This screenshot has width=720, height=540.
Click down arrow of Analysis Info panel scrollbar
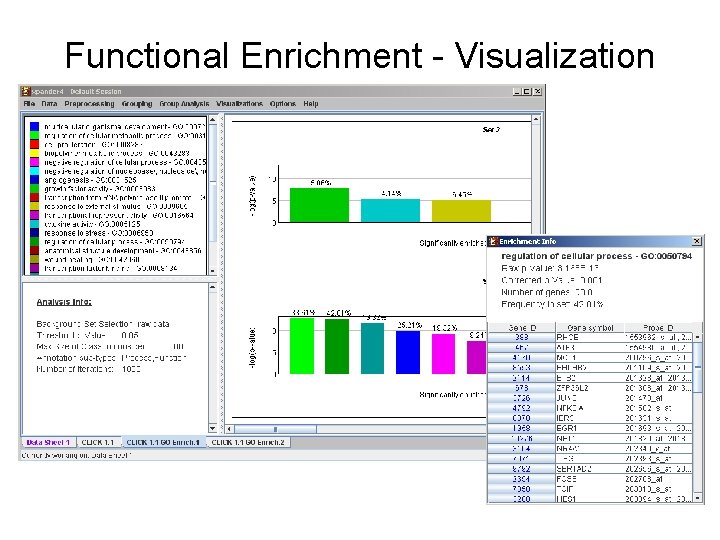(x=213, y=428)
